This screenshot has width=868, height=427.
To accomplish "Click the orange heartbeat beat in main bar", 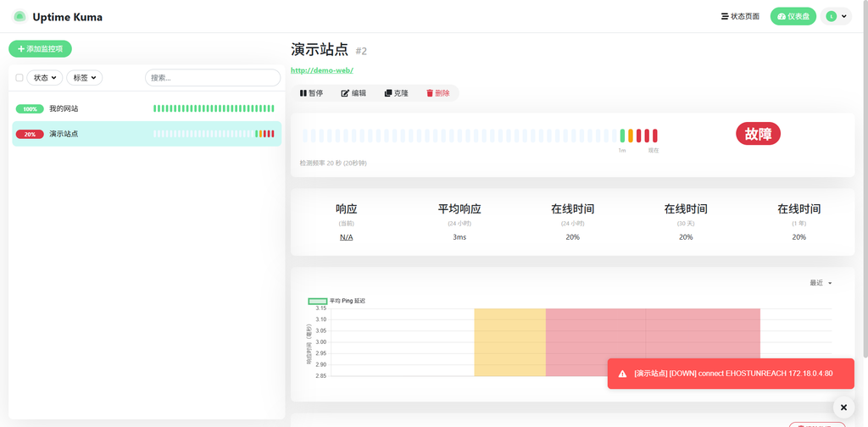I will (x=631, y=136).
